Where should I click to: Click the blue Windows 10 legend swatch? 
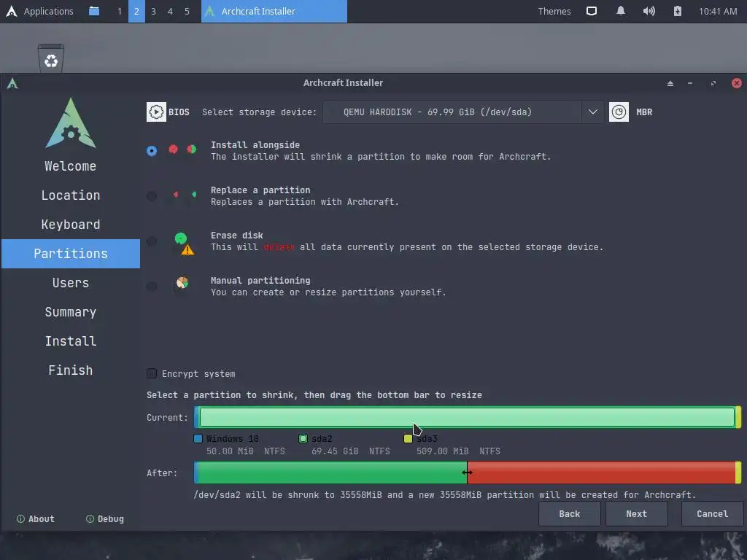pyautogui.click(x=198, y=438)
